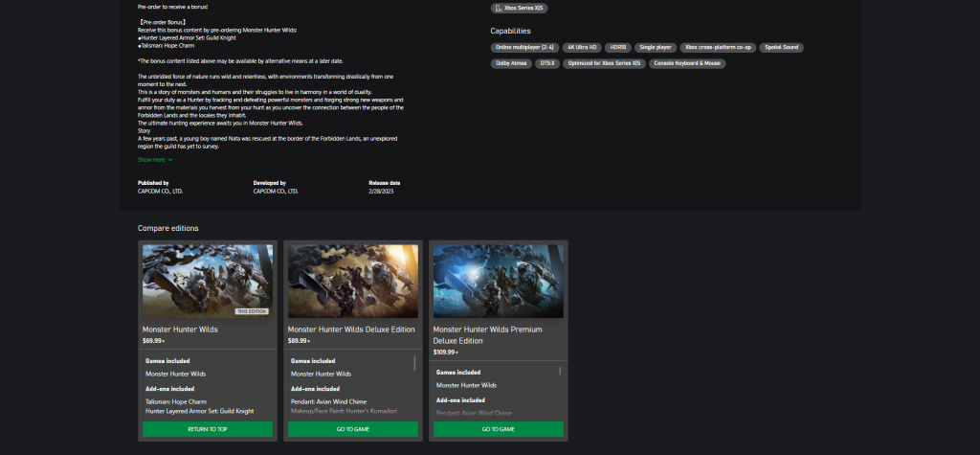Click the Deluxe Edition contents scrollbar

[x=415, y=363]
